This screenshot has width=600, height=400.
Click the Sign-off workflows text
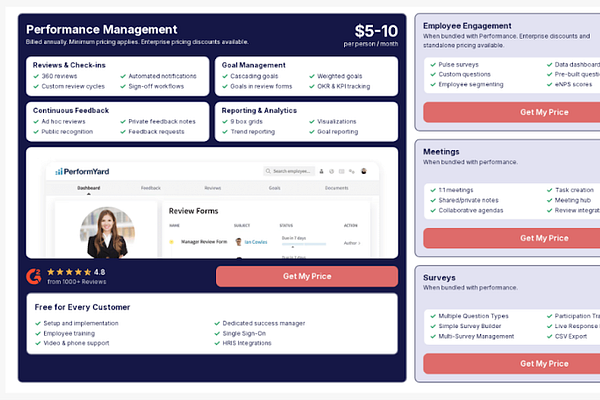156,87
